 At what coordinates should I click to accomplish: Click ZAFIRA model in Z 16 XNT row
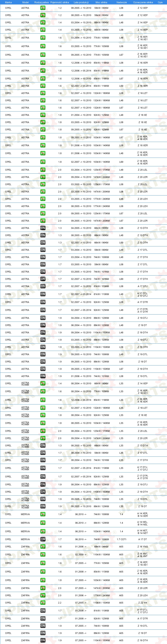pyautogui.click(x=25, y=555)
